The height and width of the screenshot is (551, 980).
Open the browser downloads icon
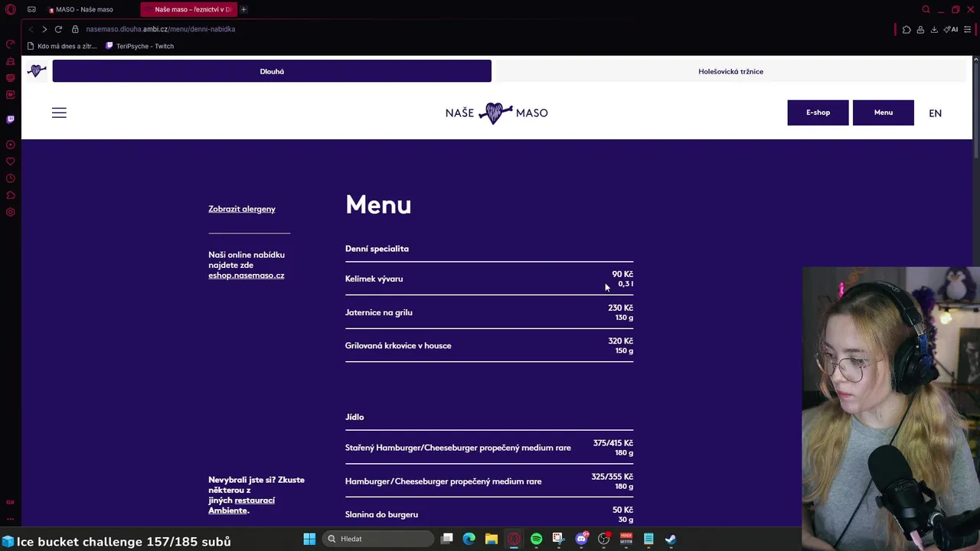[x=934, y=29]
